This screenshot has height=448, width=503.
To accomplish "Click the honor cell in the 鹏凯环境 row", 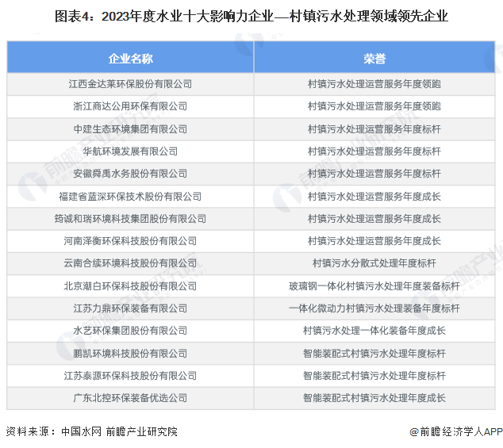I will pyautogui.click(x=374, y=354).
